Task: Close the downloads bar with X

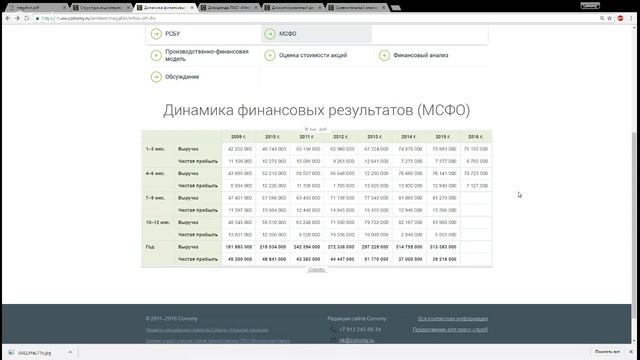Action: (x=631, y=351)
